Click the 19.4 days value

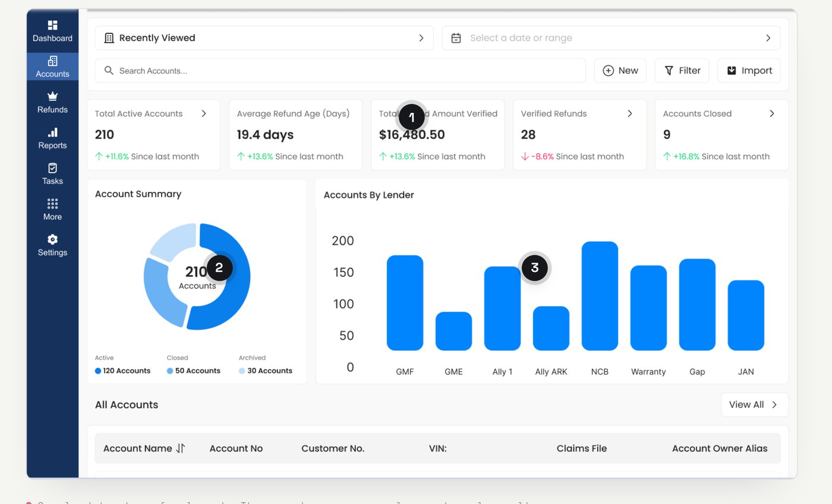[x=265, y=135]
